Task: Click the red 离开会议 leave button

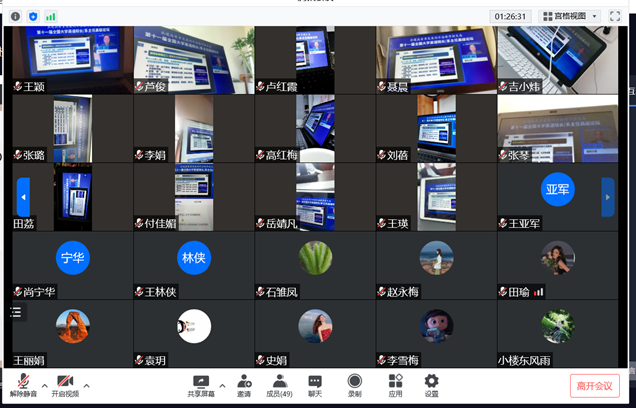Action: click(x=595, y=386)
